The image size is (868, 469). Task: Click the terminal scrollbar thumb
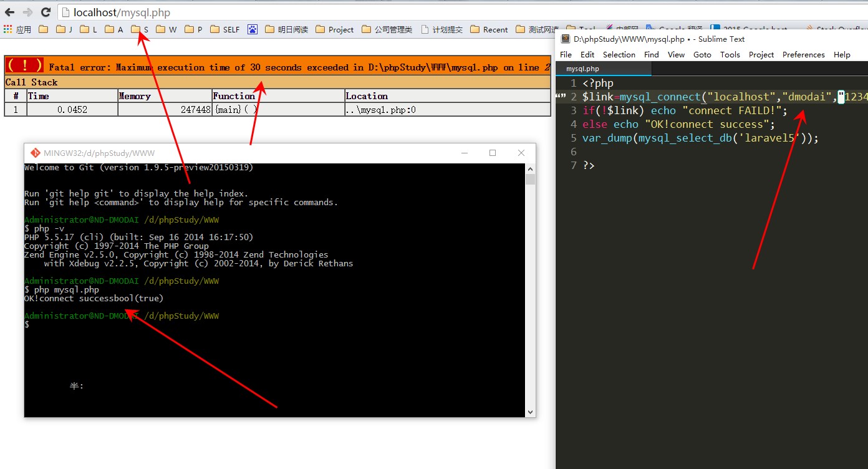tap(530, 180)
